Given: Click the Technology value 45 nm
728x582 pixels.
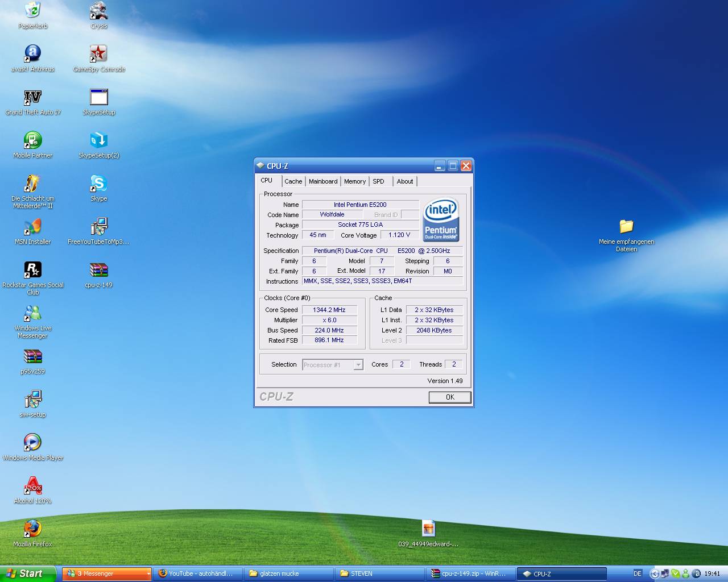Looking at the screenshot, I should 318,235.
